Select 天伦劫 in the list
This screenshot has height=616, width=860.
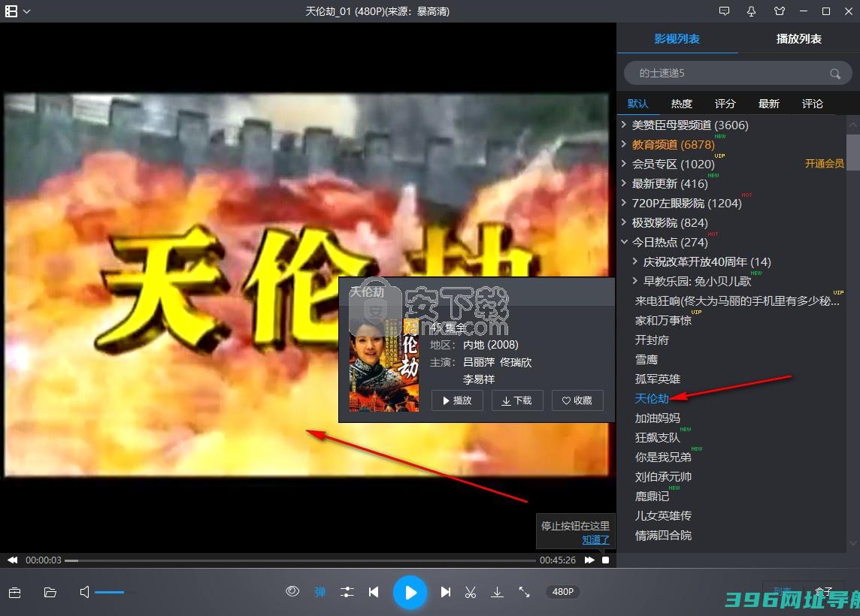[x=652, y=398]
